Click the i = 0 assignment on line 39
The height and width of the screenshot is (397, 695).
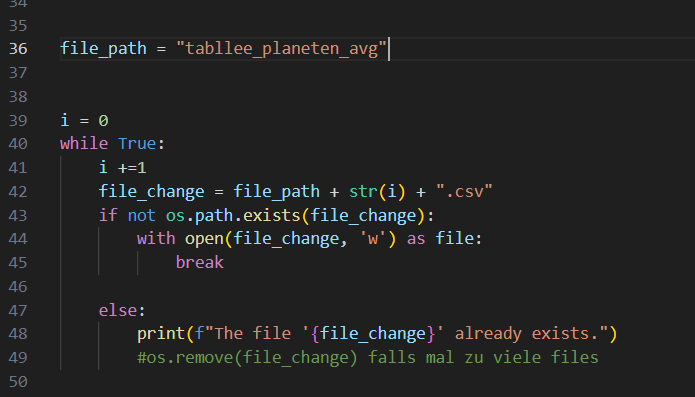[x=84, y=120]
